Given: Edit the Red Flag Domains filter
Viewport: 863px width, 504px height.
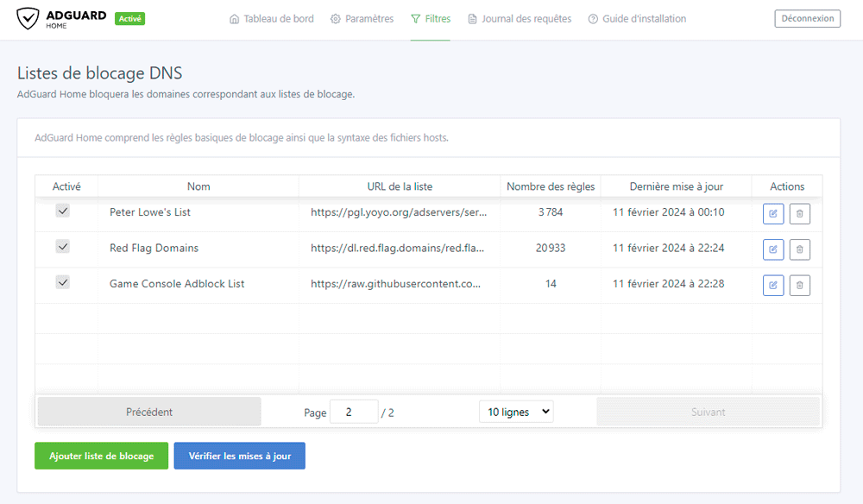Looking at the screenshot, I should [773, 249].
